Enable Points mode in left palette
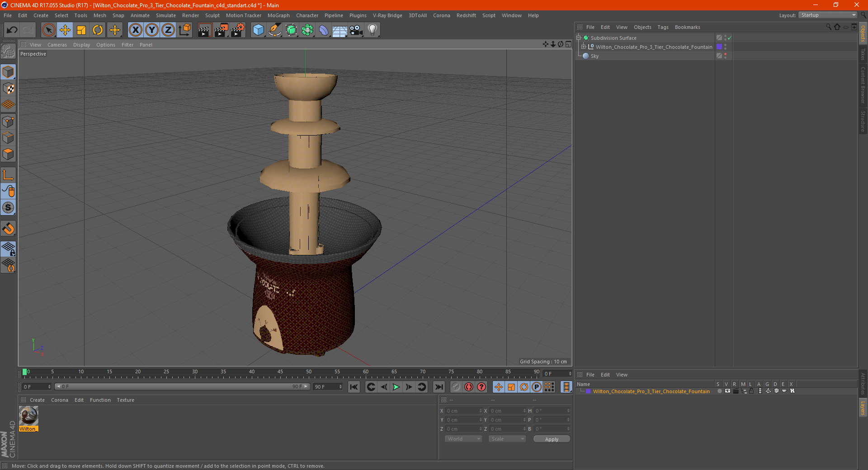This screenshot has height=470, width=868. pos(8,122)
